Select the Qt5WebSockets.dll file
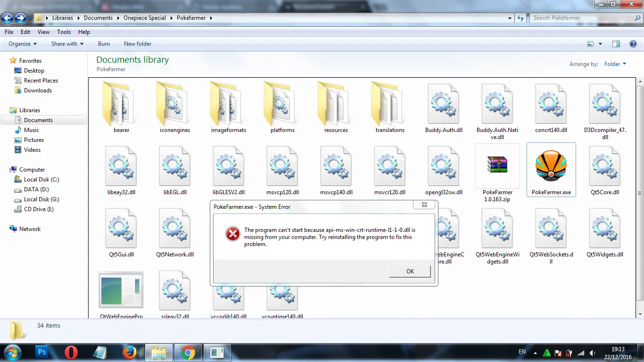The image size is (644, 362). pyautogui.click(x=551, y=236)
